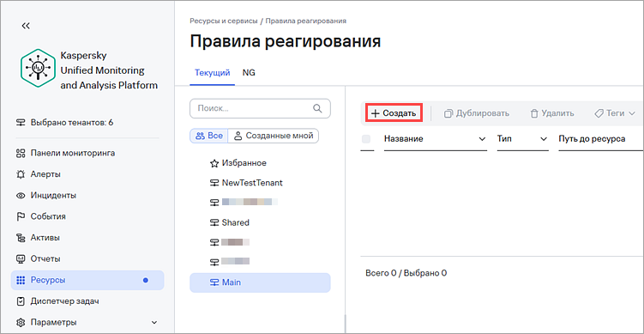Open Избранное in the tenant tree

coord(244,163)
